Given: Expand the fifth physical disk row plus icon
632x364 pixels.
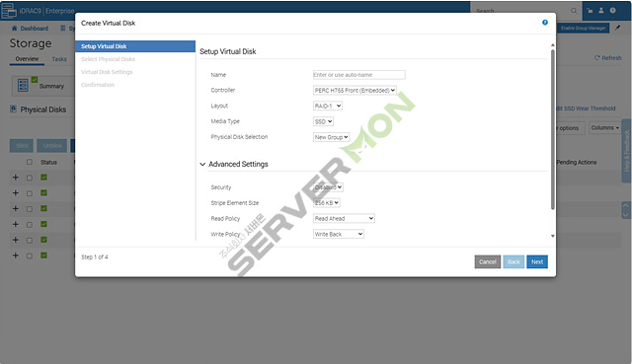Looking at the screenshot, I should coord(16,240).
